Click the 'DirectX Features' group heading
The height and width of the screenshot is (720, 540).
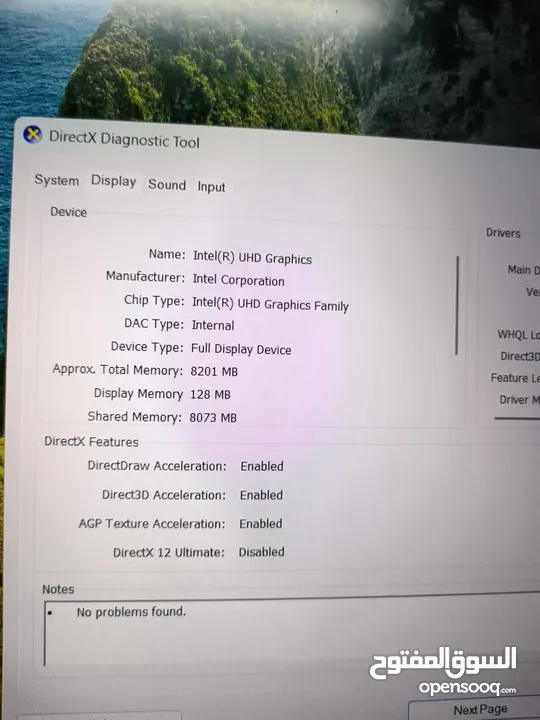tap(91, 442)
